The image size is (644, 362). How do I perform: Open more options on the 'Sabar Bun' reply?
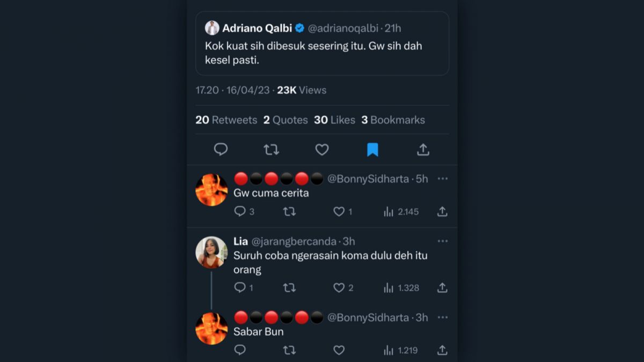(443, 317)
